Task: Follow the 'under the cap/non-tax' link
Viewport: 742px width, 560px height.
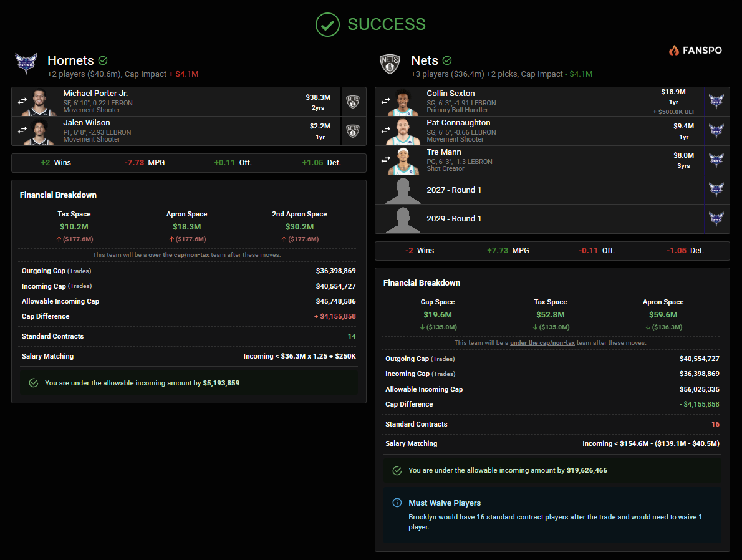Action: pos(542,343)
